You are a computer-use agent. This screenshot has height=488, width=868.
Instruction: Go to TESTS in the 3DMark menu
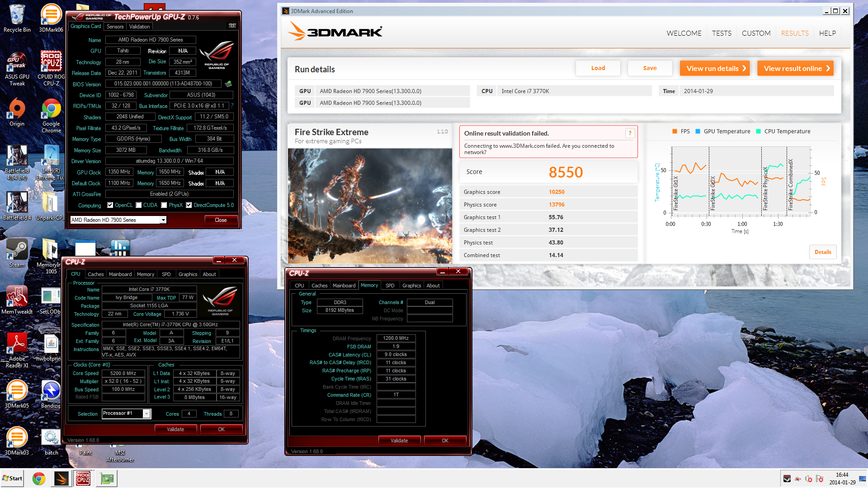pyautogui.click(x=722, y=33)
